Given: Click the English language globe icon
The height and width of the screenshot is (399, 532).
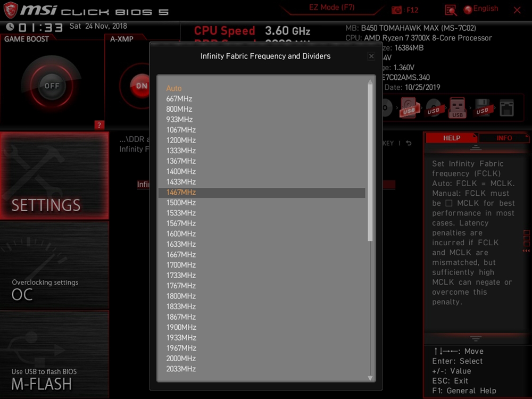Looking at the screenshot, I should point(468,10).
